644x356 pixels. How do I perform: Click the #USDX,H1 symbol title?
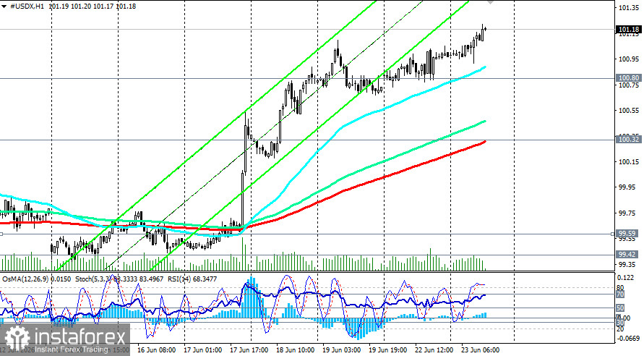coord(27,7)
